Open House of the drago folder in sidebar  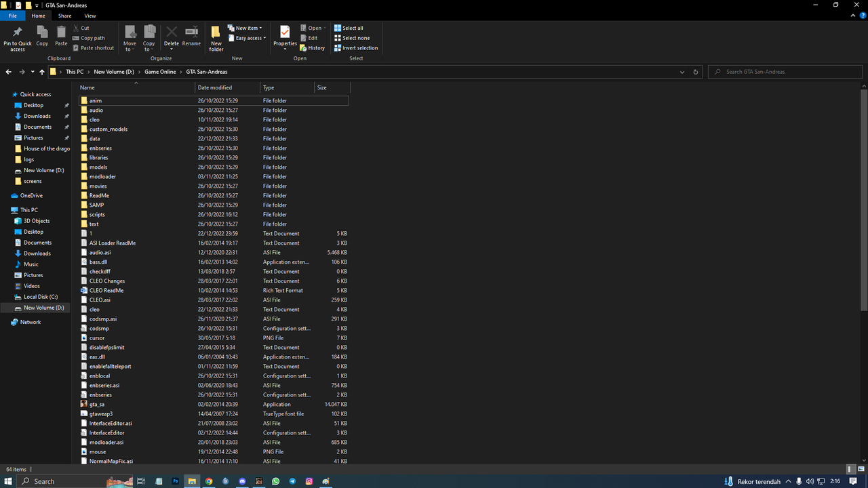(42, 148)
